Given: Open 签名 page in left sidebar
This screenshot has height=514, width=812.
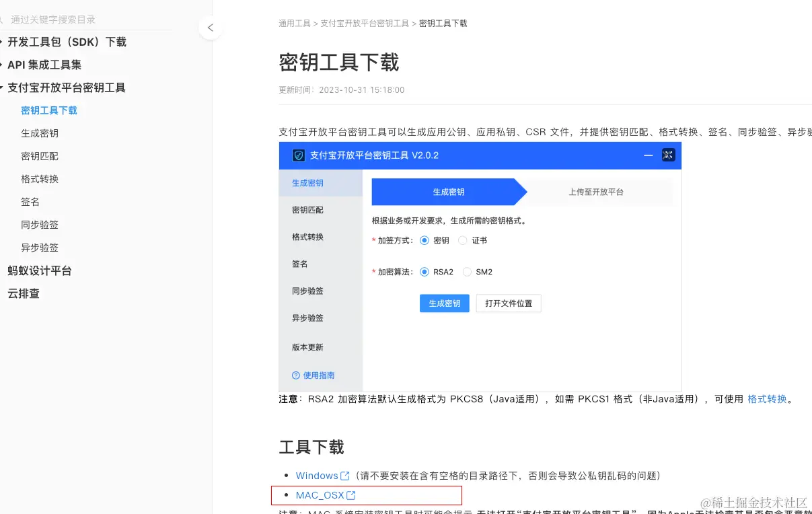Looking at the screenshot, I should point(30,202).
